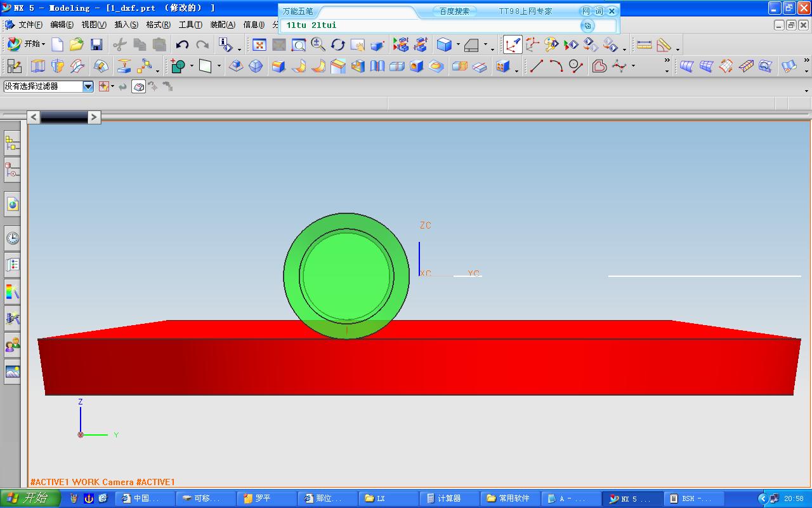Viewport: 812px width, 508px height.
Task: Click the WCS dynamics icon
Action: pos(513,44)
